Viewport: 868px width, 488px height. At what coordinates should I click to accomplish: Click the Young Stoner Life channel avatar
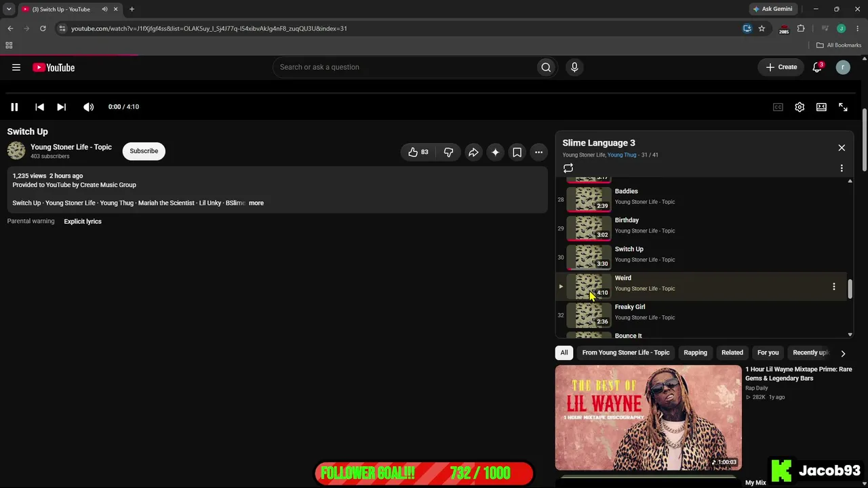coord(16,150)
